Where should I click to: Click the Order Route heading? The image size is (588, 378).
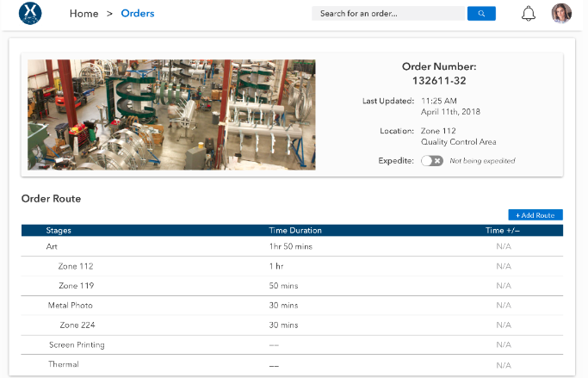(51, 198)
